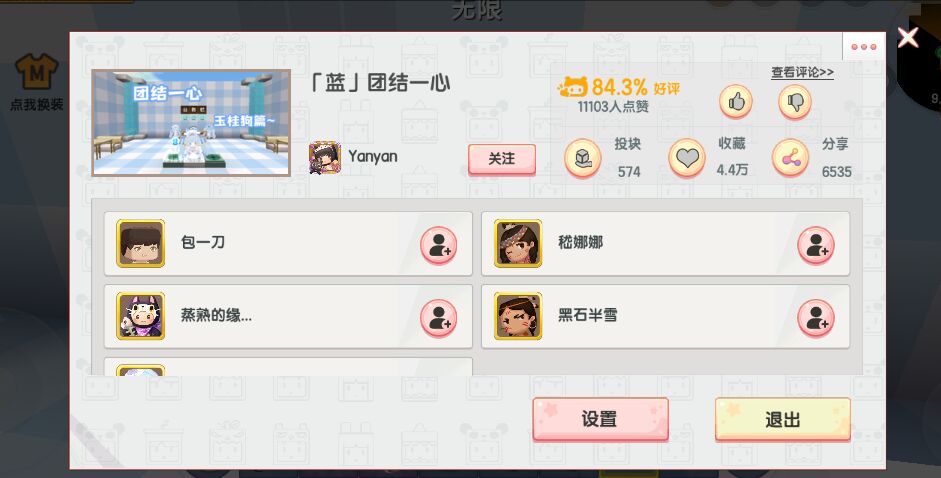View comments via 查看评论>> link
The image size is (941, 478).
pyautogui.click(x=802, y=73)
